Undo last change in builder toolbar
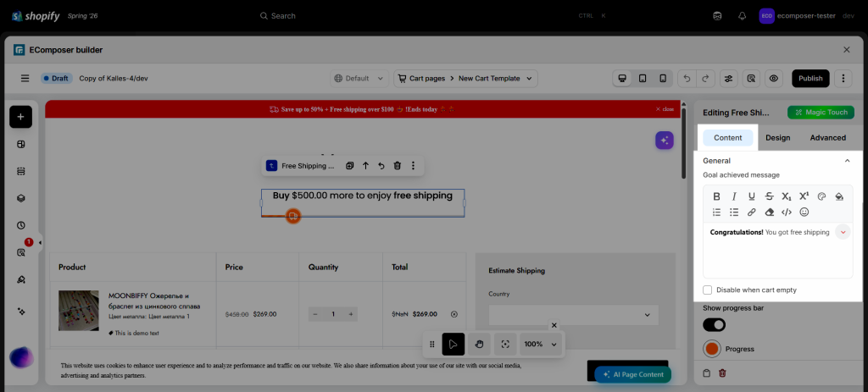Image resolution: width=868 pixels, height=392 pixels. [x=687, y=79]
